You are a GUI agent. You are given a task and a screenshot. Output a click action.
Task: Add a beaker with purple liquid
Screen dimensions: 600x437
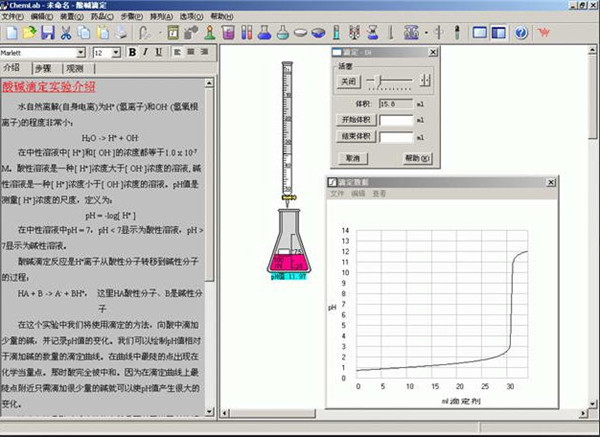click(x=228, y=33)
